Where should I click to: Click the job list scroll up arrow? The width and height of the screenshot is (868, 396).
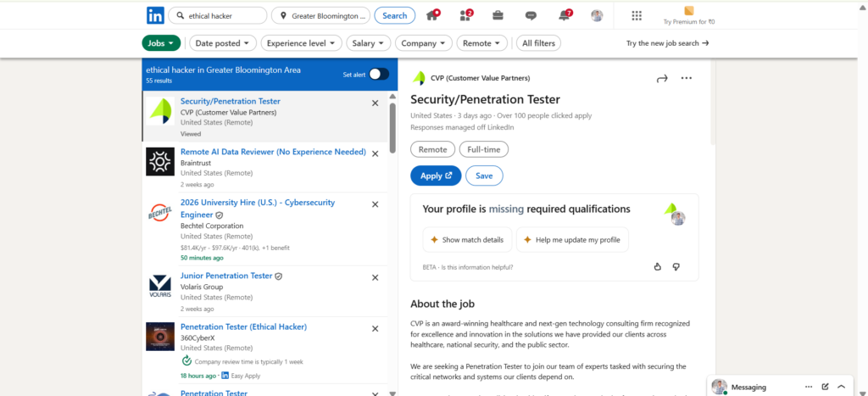coord(392,97)
